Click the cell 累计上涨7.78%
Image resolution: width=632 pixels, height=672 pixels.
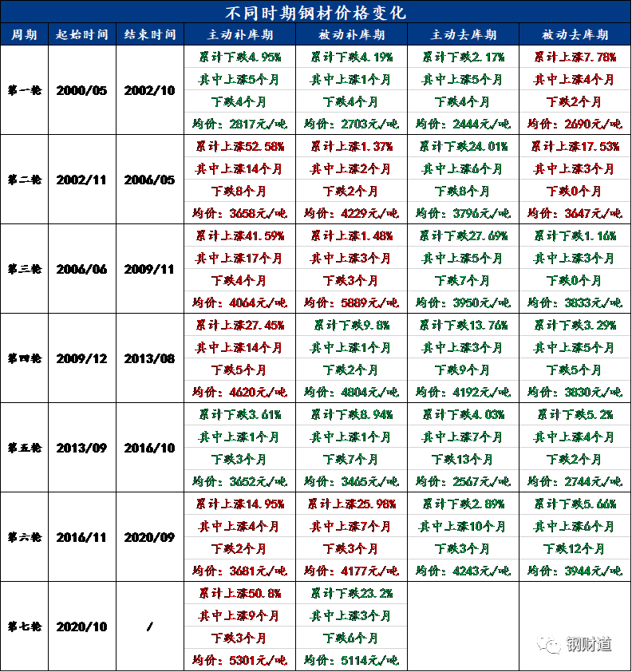coord(575,57)
